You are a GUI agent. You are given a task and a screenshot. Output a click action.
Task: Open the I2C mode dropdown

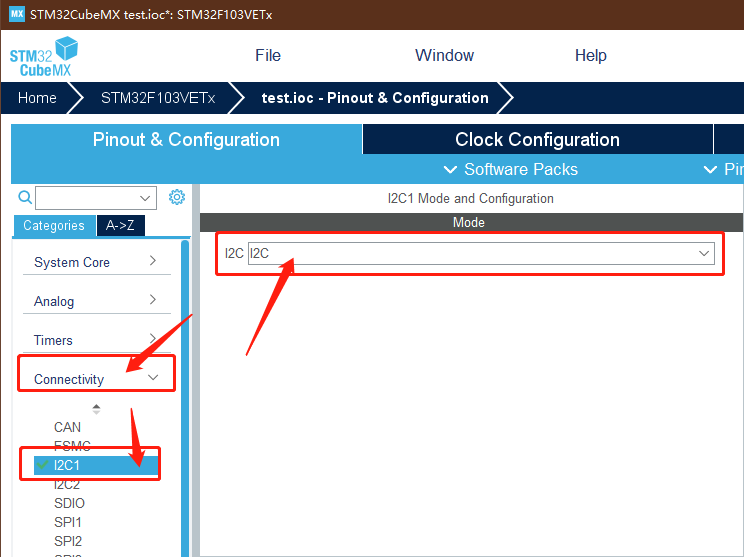tap(481, 253)
